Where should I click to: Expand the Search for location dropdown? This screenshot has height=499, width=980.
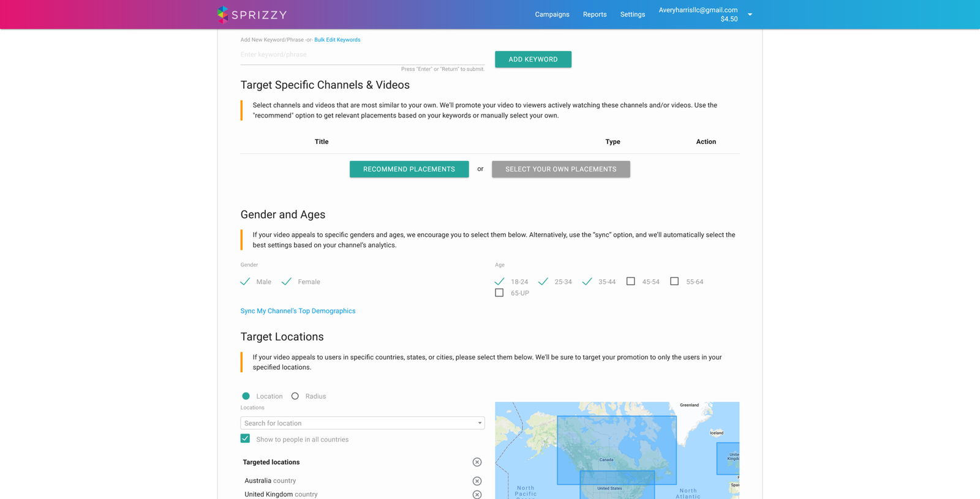click(479, 423)
